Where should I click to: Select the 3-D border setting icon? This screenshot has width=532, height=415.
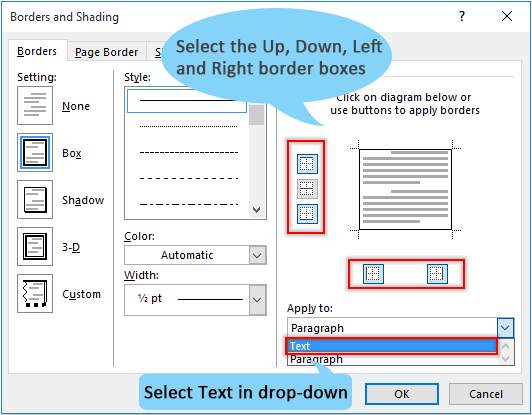[x=35, y=247]
